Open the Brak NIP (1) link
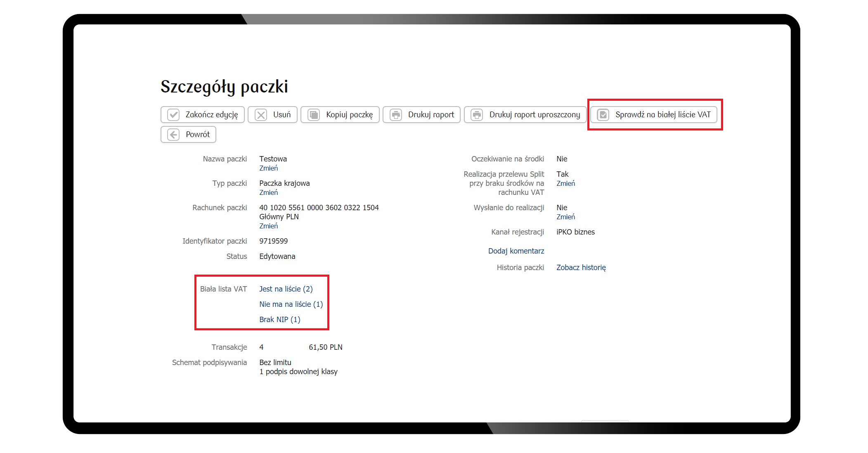 [x=279, y=320]
